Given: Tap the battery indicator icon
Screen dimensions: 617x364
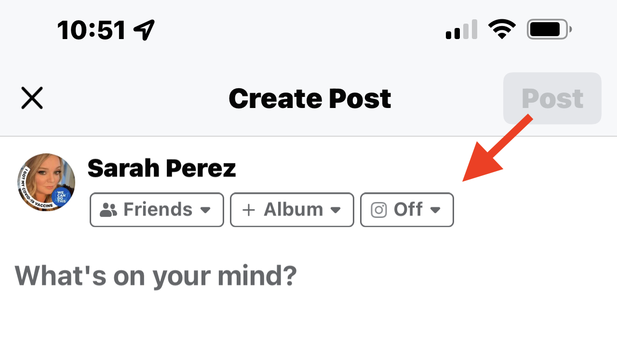Looking at the screenshot, I should click(549, 29).
